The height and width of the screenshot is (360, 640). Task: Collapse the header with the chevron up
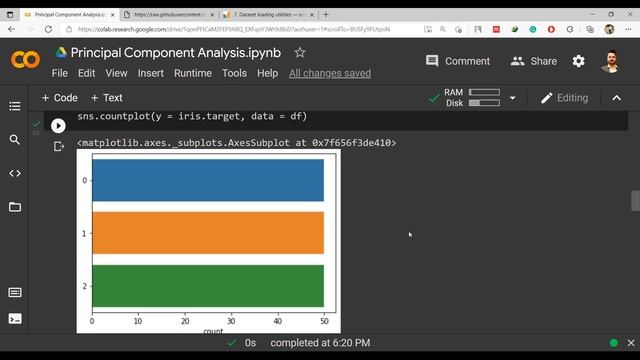[x=616, y=98]
